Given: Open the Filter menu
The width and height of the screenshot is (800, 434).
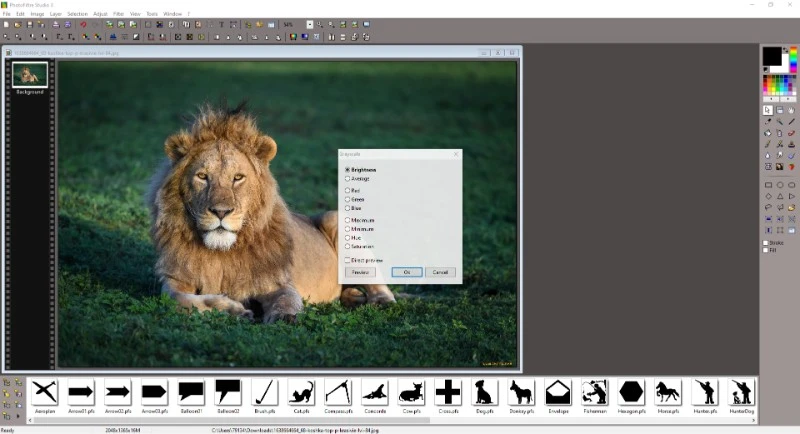Looking at the screenshot, I should pyautogui.click(x=118, y=14).
